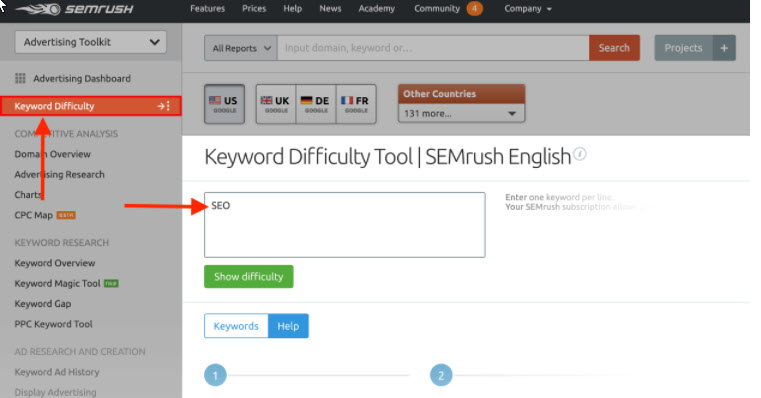
Task: Click the Keyword Magic Tool new badge
Action: tap(111, 283)
